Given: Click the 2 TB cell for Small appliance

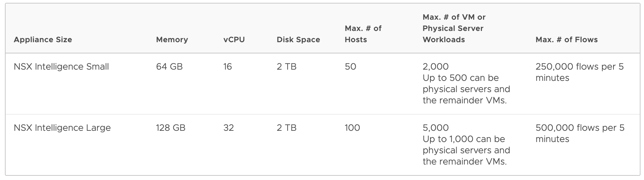Looking at the screenshot, I should tap(287, 67).
